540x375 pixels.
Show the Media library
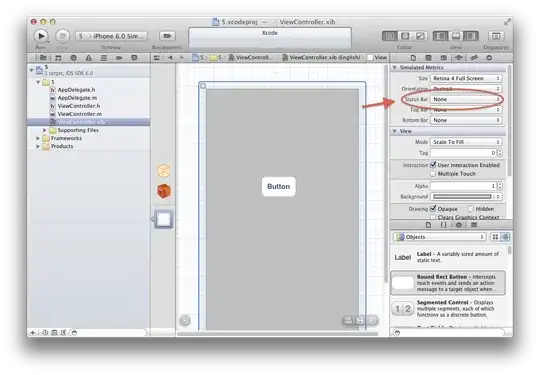coord(474,225)
